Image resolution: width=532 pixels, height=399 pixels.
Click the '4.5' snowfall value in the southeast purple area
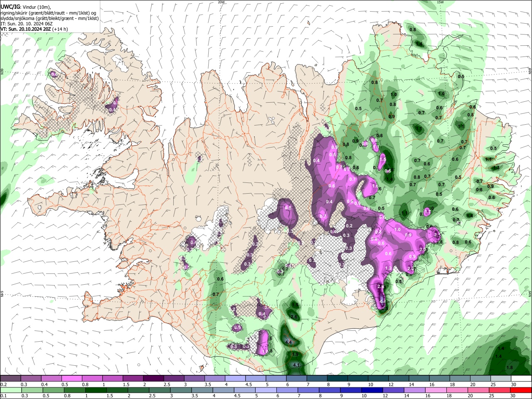tap(383, 301)
